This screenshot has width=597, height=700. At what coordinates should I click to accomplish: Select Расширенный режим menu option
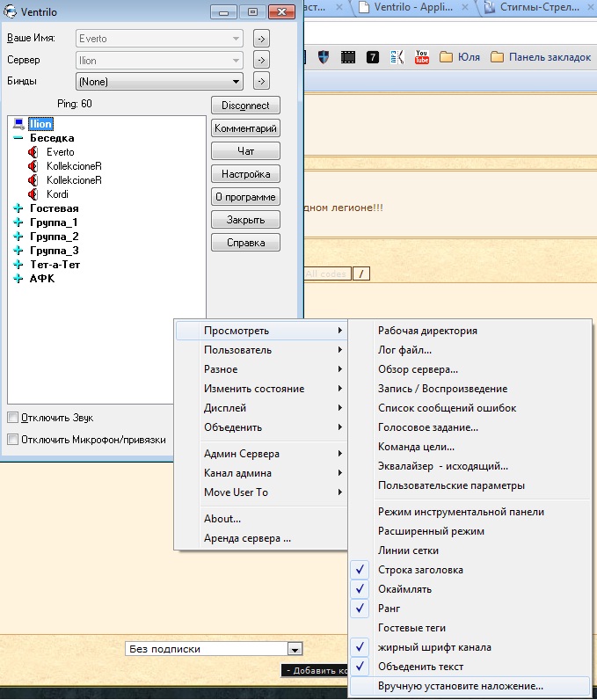[470, 531]
